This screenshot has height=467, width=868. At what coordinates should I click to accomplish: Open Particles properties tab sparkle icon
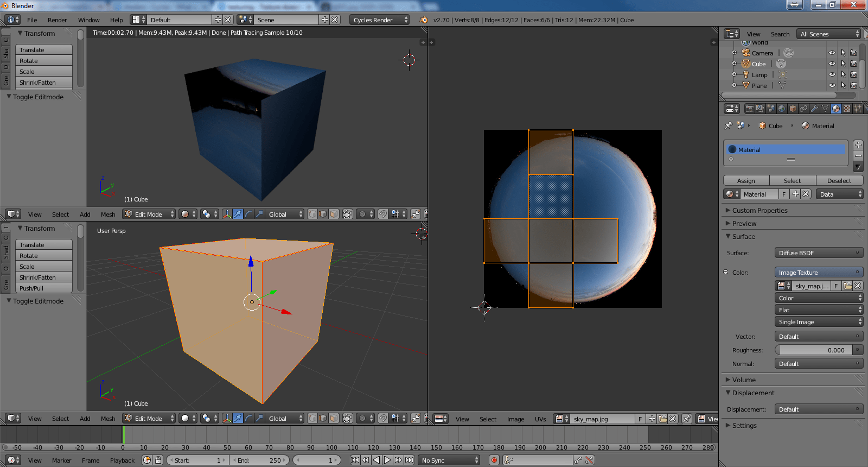coord(858,109)
